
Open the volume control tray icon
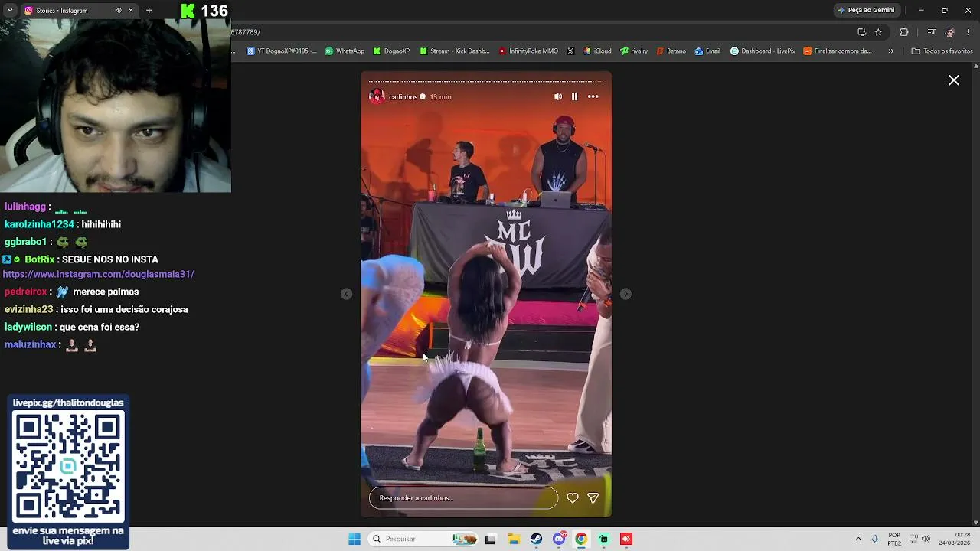click(926, 539)
